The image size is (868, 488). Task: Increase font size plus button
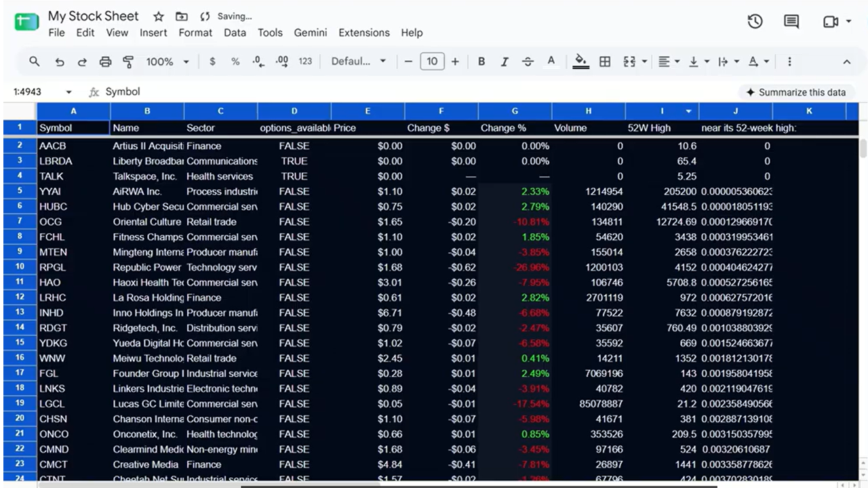455,62
